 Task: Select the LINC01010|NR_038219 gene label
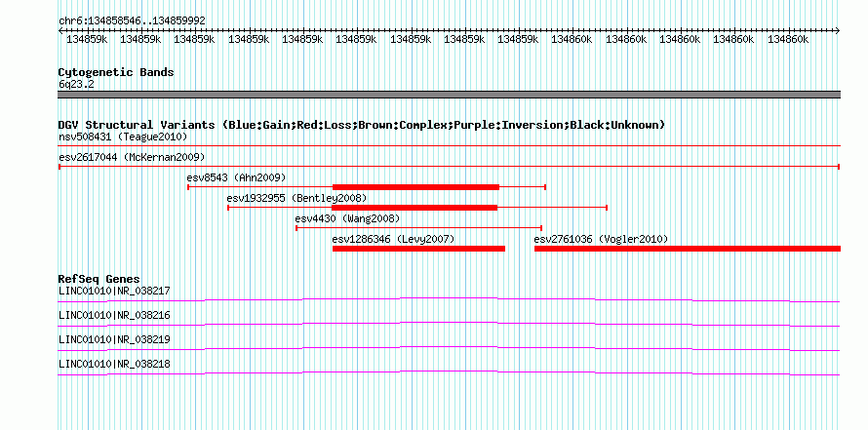tap(114, 339)
